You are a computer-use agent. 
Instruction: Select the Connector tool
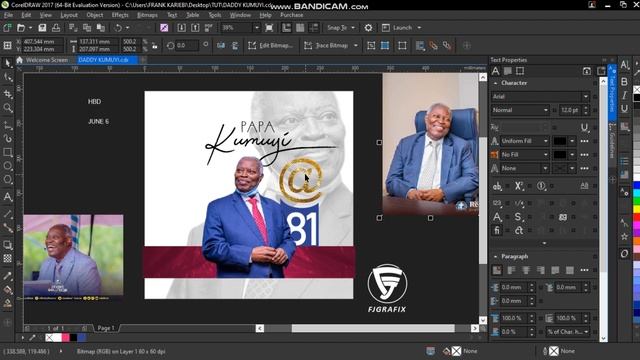(7, 228)
